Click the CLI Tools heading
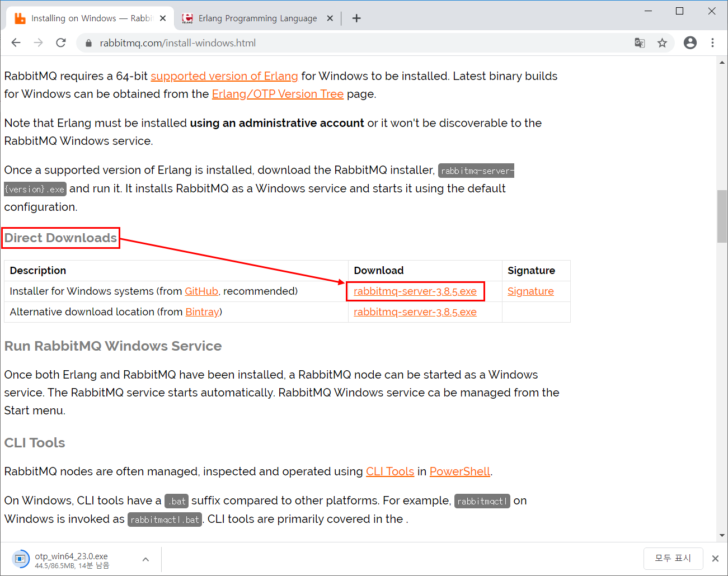The width and height of the screenshot is (728, 576). [35, 443]
